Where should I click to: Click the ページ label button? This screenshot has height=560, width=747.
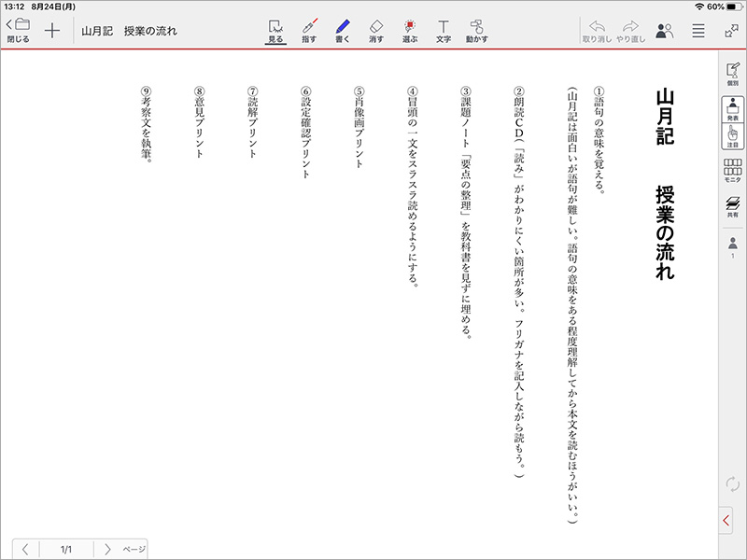pyautogui.click(x=134, y=549)
